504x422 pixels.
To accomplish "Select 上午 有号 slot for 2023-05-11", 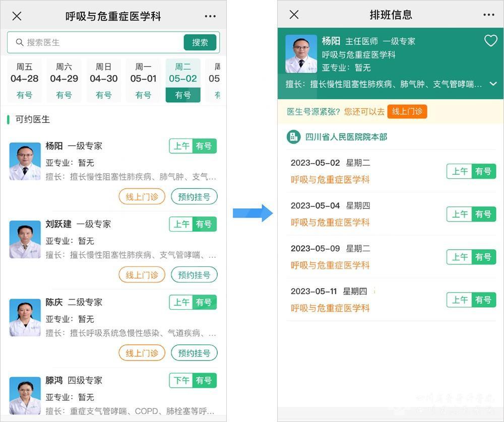I will (x=471, y=300).
